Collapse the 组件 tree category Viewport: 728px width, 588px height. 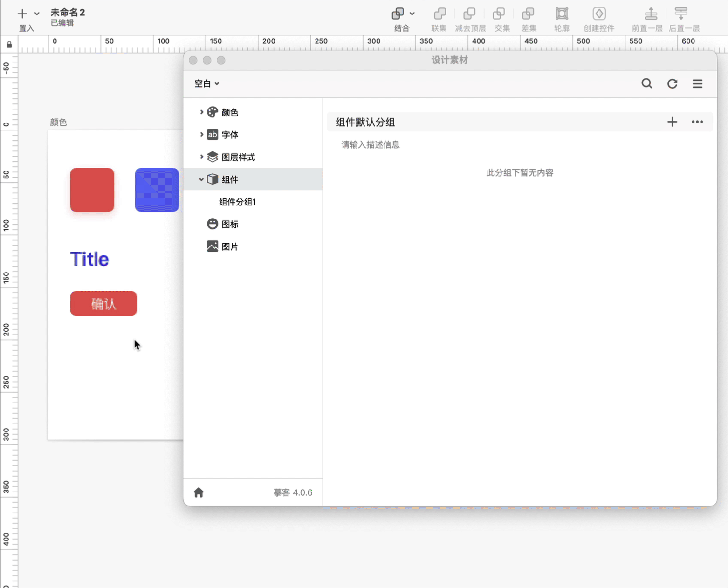click(201, 179)
